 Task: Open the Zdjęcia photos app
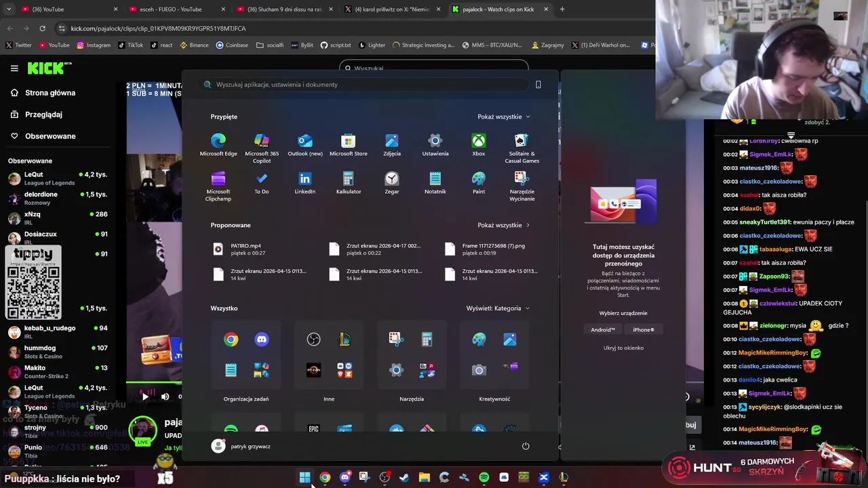392,145
